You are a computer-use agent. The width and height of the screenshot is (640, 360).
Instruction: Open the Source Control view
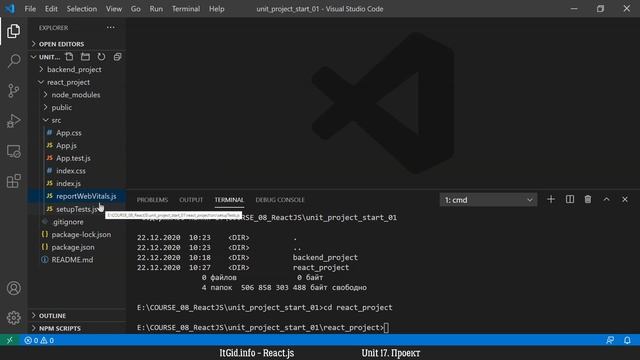[x=13, y=91]
